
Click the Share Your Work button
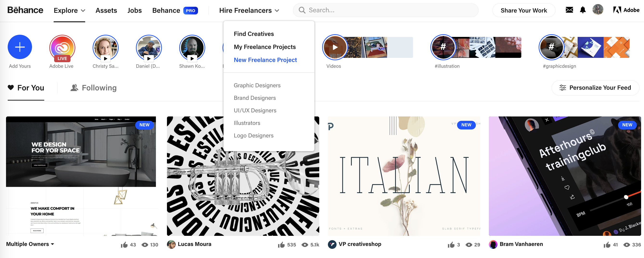[x=523, y=11]
